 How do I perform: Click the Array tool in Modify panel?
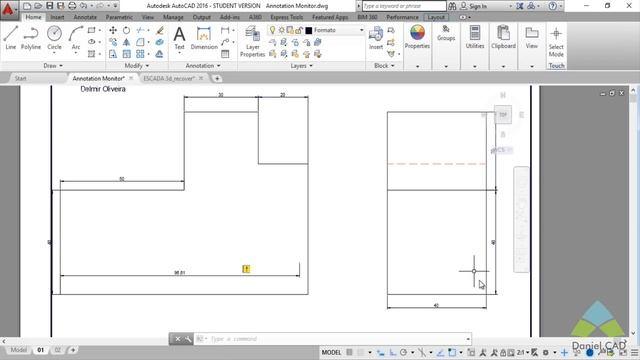[x=140, y=54]
